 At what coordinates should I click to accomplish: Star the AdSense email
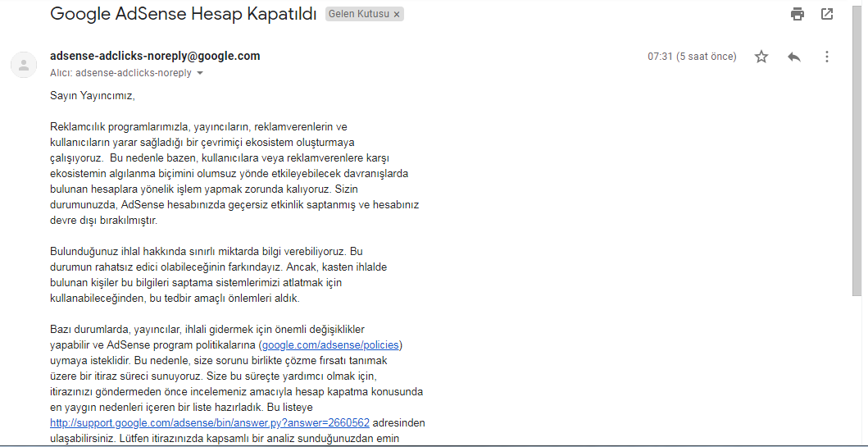[761, 57]
